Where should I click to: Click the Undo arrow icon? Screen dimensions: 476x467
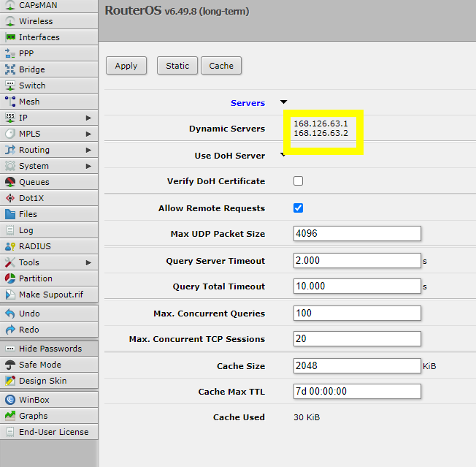pyautogui.click(x=10, y=314)
